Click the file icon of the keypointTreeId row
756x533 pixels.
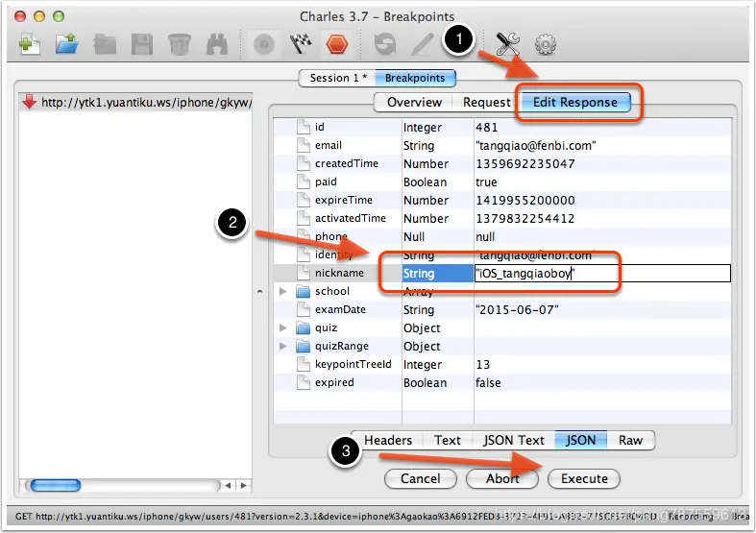point(304,364)
